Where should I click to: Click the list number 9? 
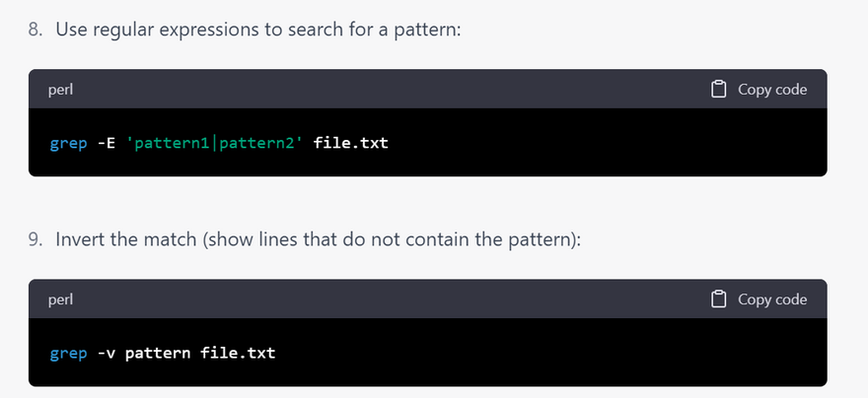pos(35,239)
